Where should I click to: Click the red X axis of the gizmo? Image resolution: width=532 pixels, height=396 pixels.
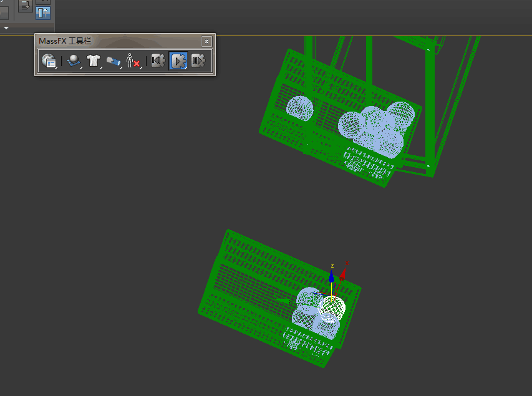343,274
